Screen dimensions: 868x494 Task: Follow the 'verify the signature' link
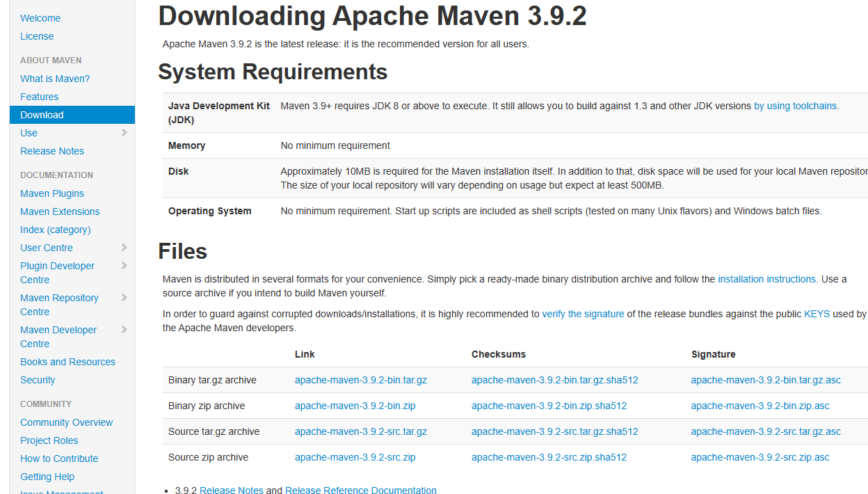(x=583, y=314)
